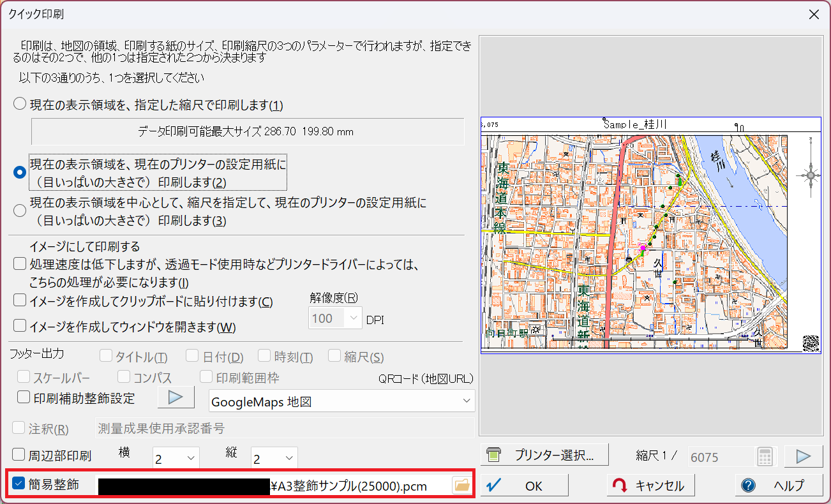Screen dimensions: 831x504
Task: Open the 縦 count dropdown
Action: click(x=274, y=458)
